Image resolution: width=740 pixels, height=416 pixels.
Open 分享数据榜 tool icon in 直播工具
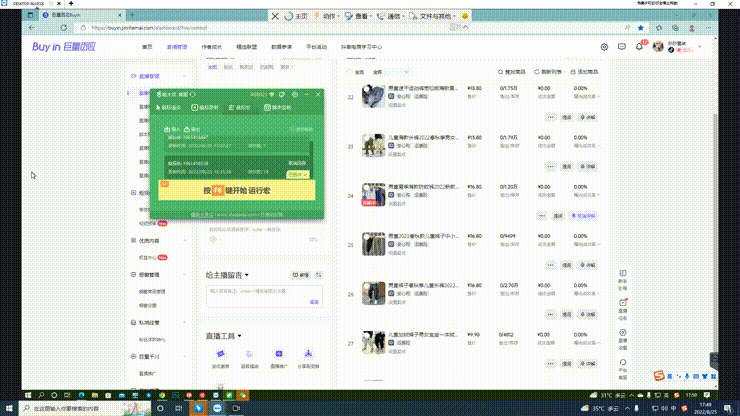(x=306, y=356)
